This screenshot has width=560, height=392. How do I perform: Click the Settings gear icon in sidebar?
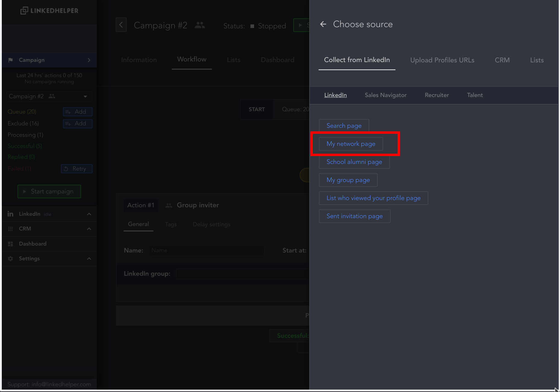[11, 259]
